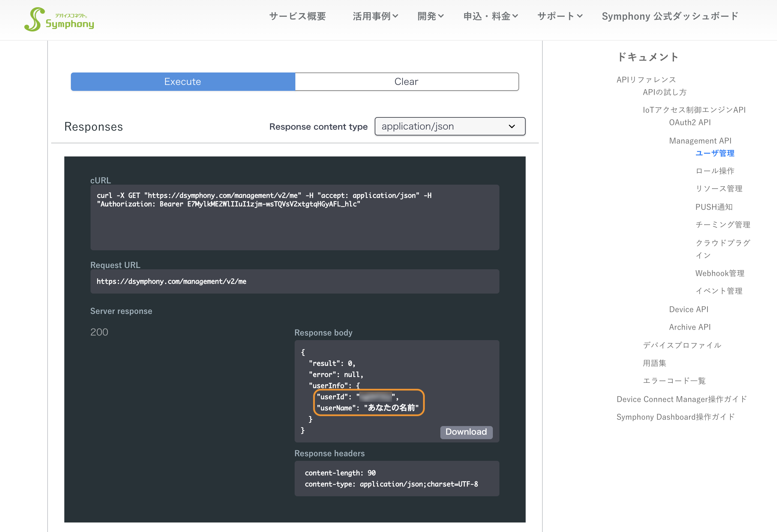The height and width of the screenshot is (532, 777).
Task: Click content-type response header line
Action: pyautogui.click(x=391, y=484)
